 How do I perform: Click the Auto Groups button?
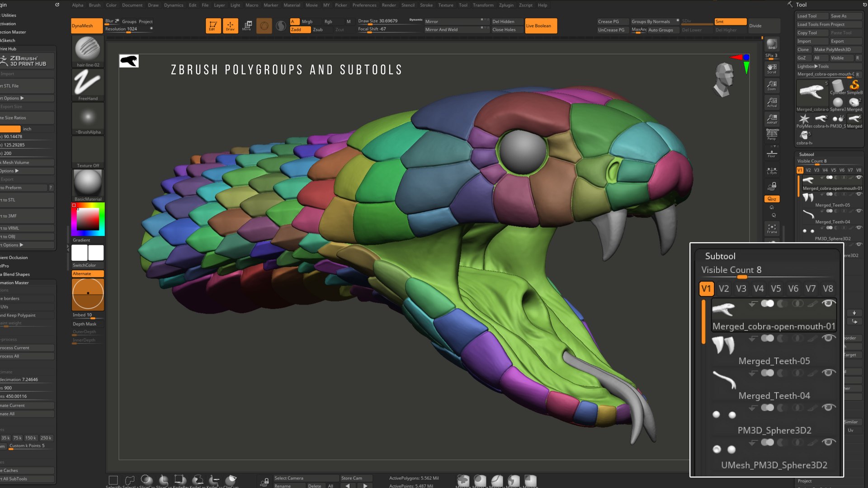pos(664,30)
